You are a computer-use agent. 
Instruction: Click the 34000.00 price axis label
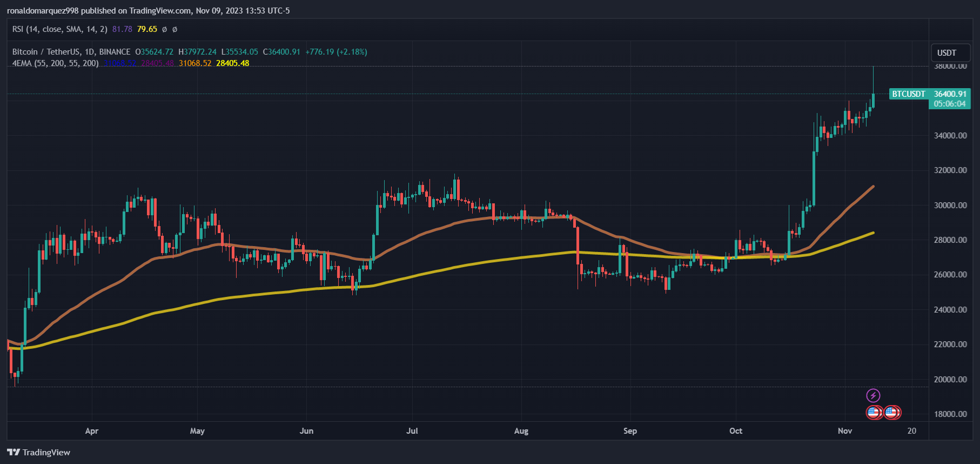(x=950, y=135)
